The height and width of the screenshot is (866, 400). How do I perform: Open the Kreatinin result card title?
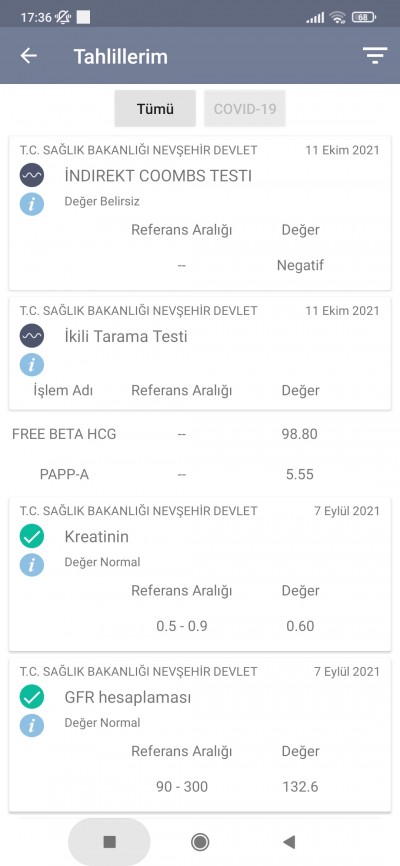coord(97,536)
